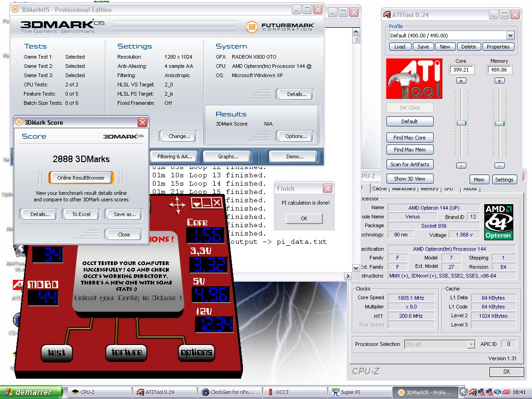Screen dimensions: 532x399
Task: Open Graphs... in 3DMark05
Action: tap(228, 157)
